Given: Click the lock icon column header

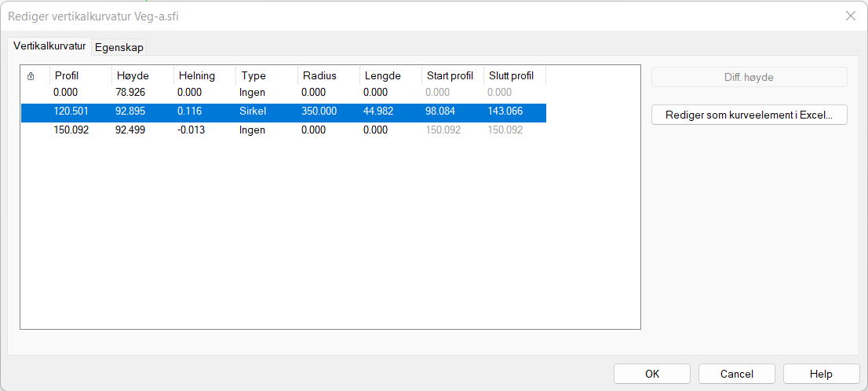Looking at the screenshot, I should click(31, 76).
